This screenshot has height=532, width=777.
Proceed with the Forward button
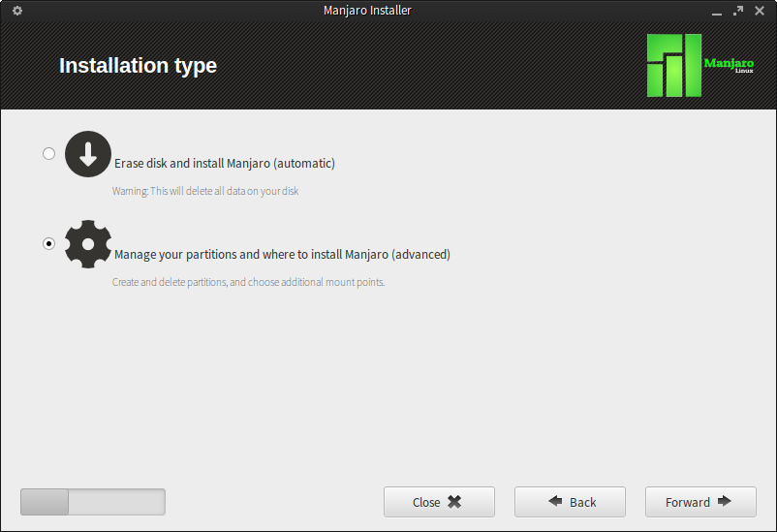pos(700,502)
